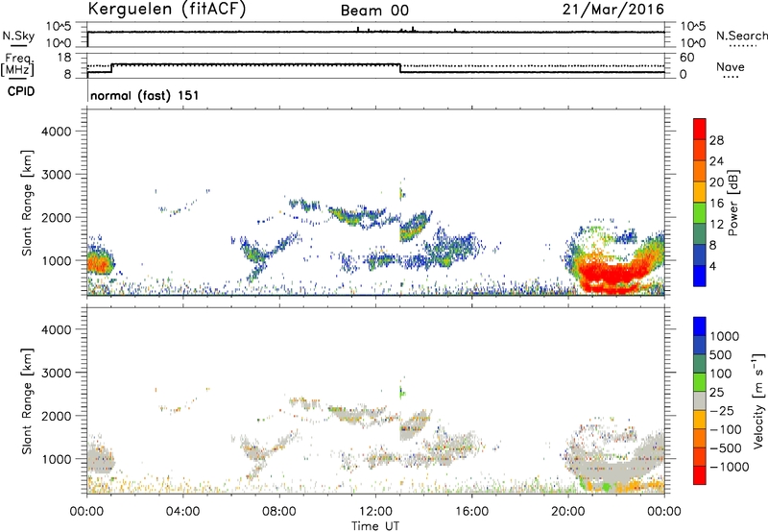768x532 pixels.
Task: Click the 'Velocity [m s⁻¹]' colorbar label
Action: coord(758,400)
